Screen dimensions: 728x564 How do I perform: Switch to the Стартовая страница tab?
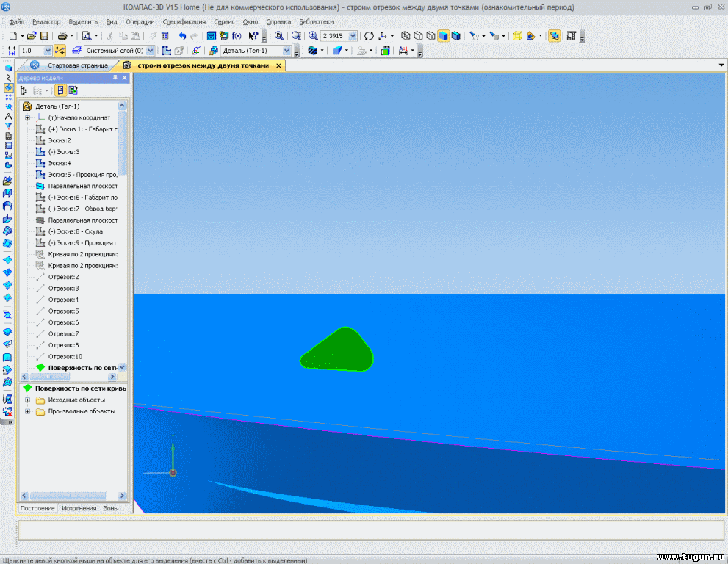[78, 65]
